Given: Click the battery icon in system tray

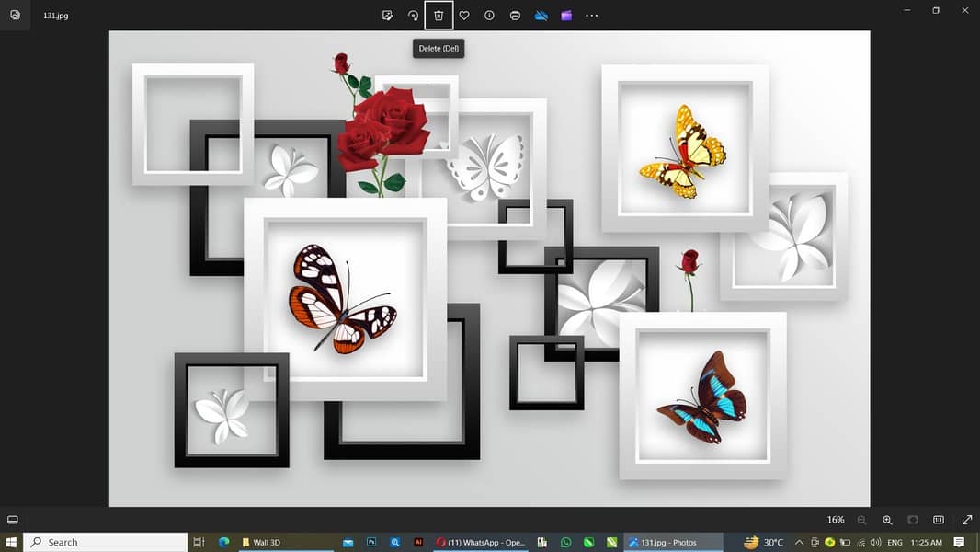Looking at the screenshot, I should click(845, 542).
